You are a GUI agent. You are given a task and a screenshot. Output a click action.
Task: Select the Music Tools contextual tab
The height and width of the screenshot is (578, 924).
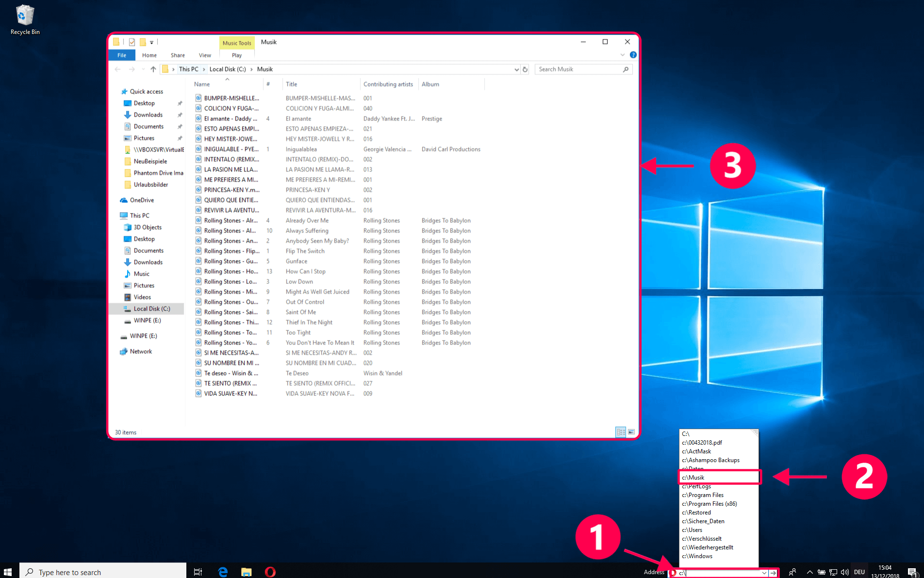(x=237, y=43)
